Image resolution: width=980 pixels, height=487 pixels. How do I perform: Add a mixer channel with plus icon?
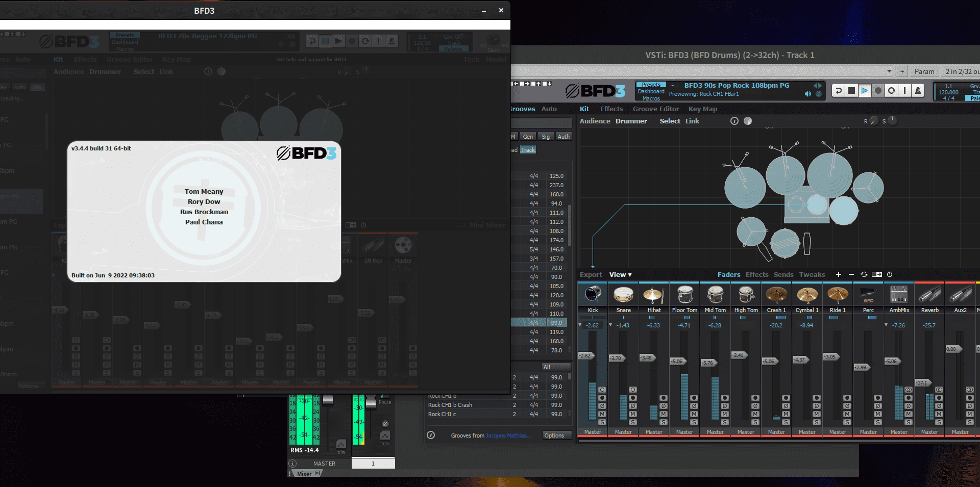[838, 274]
